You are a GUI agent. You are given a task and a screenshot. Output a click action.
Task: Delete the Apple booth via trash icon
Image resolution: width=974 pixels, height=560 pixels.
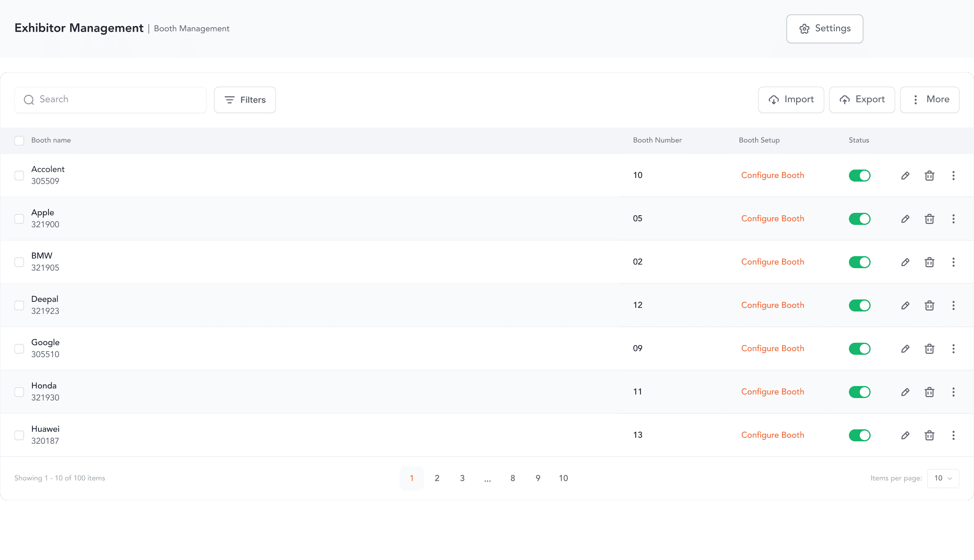[x=929, y=219]
